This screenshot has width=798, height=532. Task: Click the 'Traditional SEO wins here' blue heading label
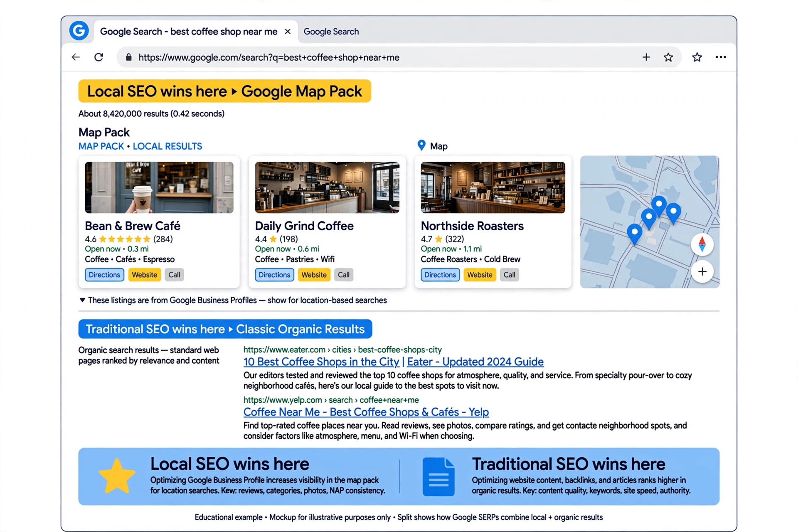(x=225, y=329)
